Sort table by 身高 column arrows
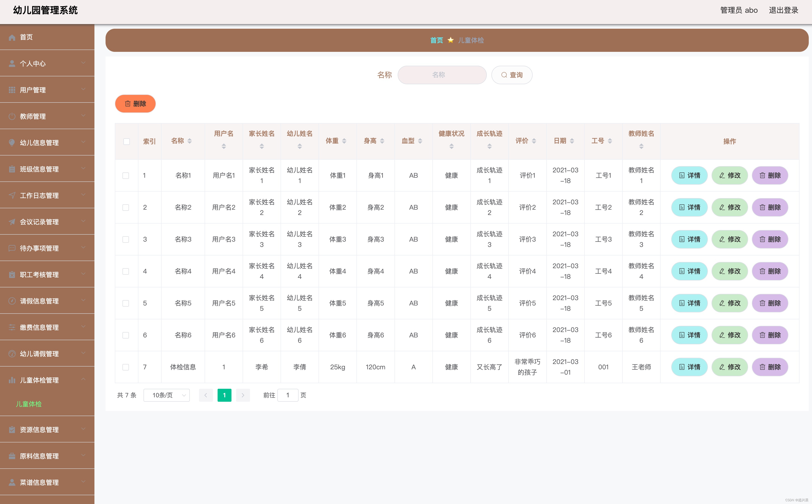The width and height of the screenshot is (812, 504). point(382,141)
